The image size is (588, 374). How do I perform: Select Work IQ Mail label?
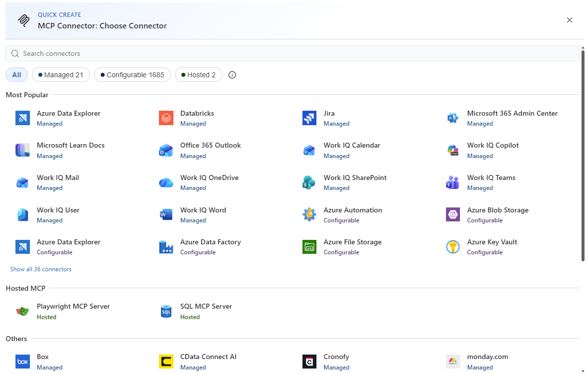pyautogui.click(x=58, y=178)
